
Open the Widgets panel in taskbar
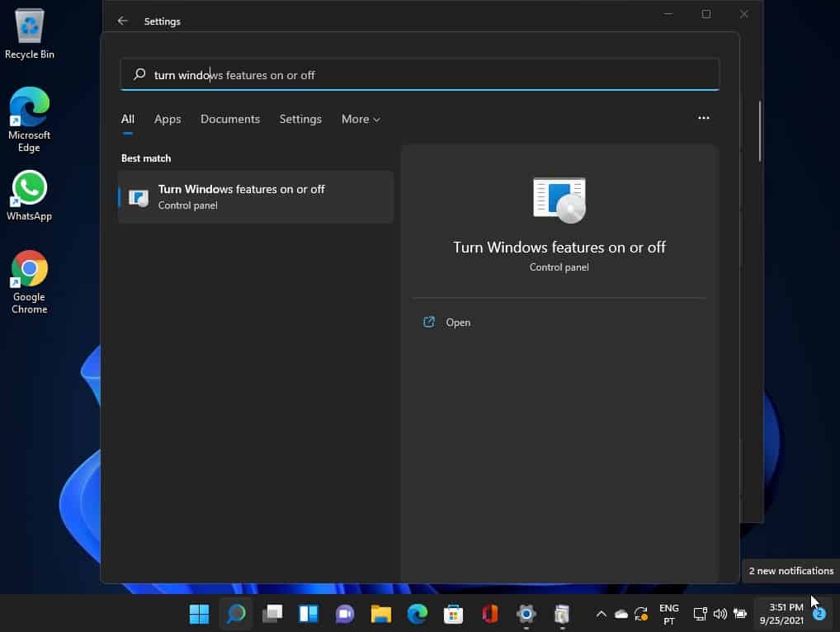tap(309, 614)
